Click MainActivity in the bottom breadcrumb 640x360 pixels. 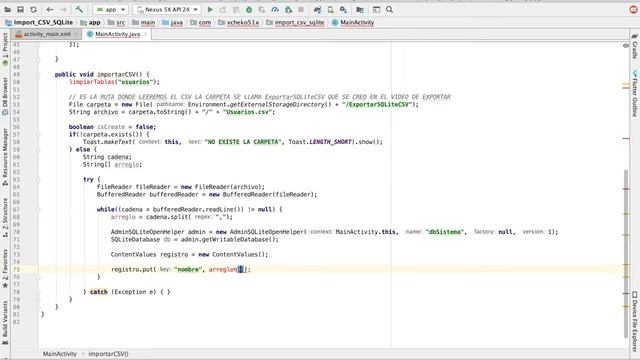pyautogui.click(x=60, y=354)
